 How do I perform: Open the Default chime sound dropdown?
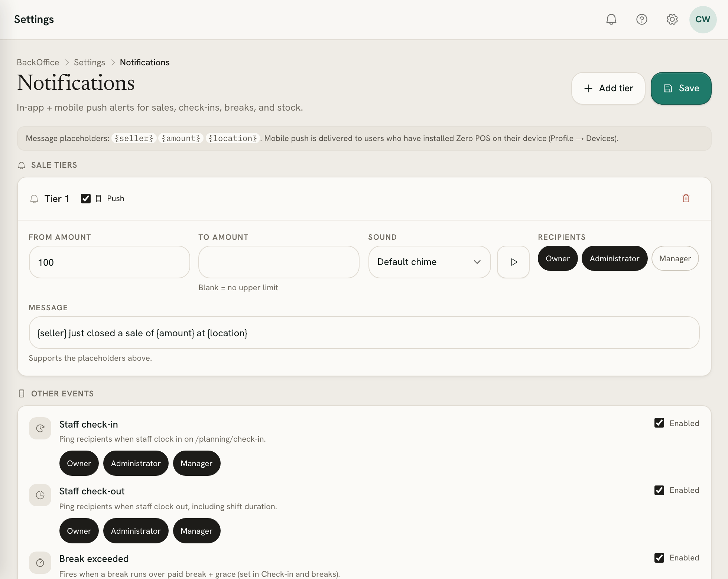click(429, 262)
